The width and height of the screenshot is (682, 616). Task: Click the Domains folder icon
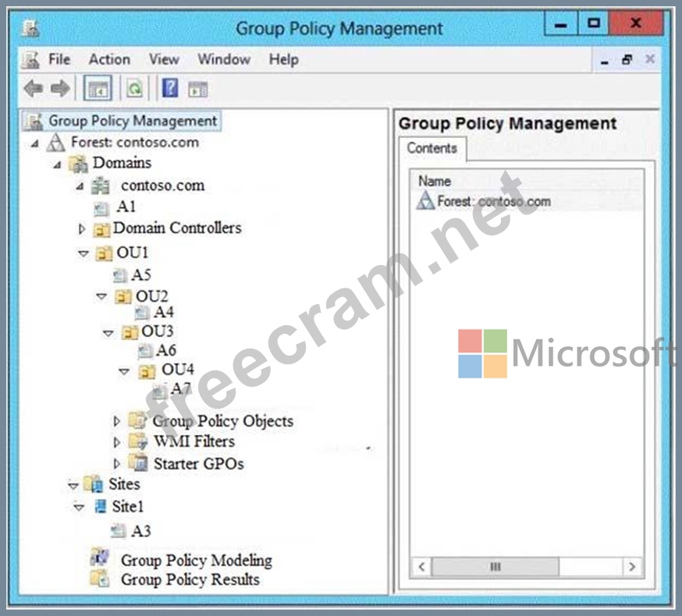79,164
